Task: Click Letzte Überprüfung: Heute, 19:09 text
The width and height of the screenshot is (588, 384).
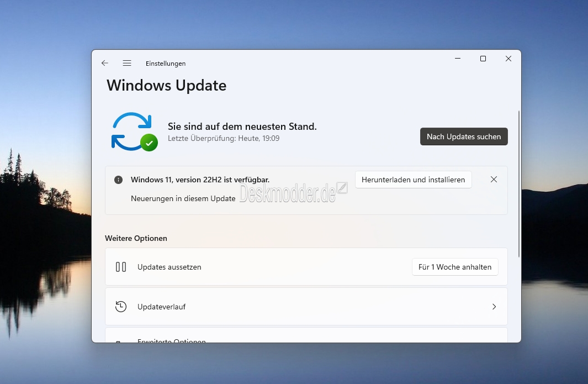Action: [224, 138]
